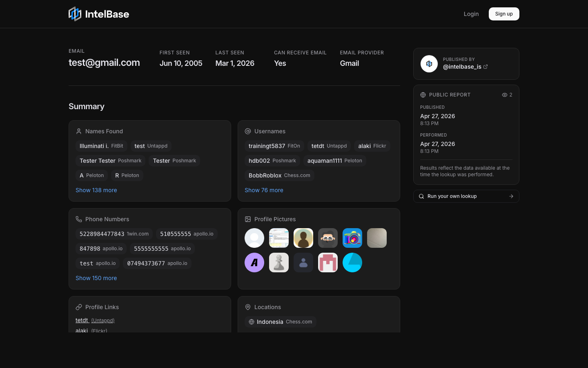Open the @intelbase_is external link icon

[x=486, y=67]
